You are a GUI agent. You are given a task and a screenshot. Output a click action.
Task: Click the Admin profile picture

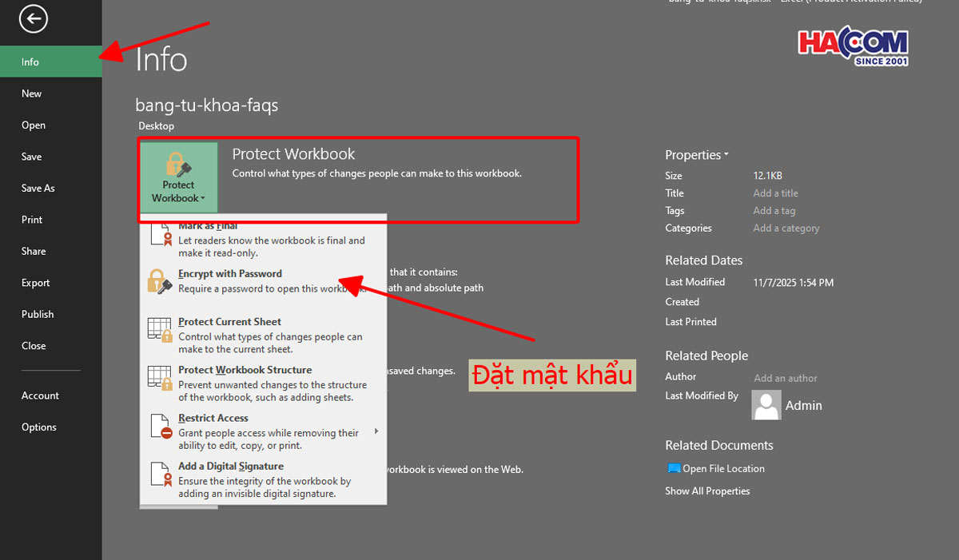coord(766,405)
